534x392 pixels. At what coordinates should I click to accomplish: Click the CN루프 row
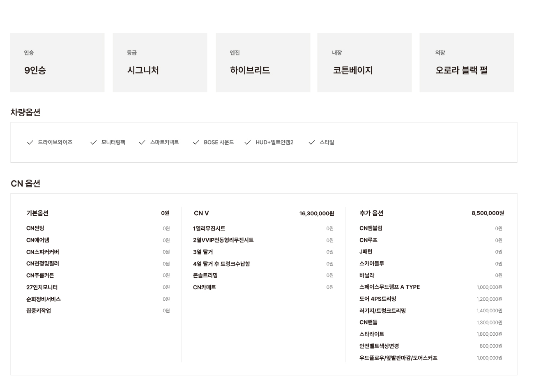(x=431, y=240)
